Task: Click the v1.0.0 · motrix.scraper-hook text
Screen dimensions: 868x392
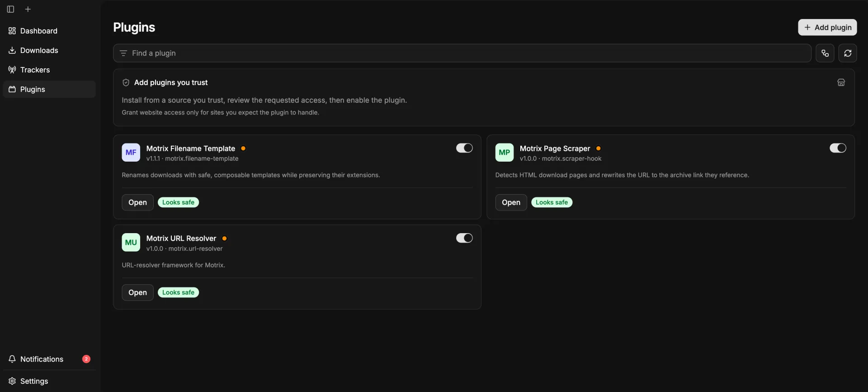Action: click(x=561, y=158)
